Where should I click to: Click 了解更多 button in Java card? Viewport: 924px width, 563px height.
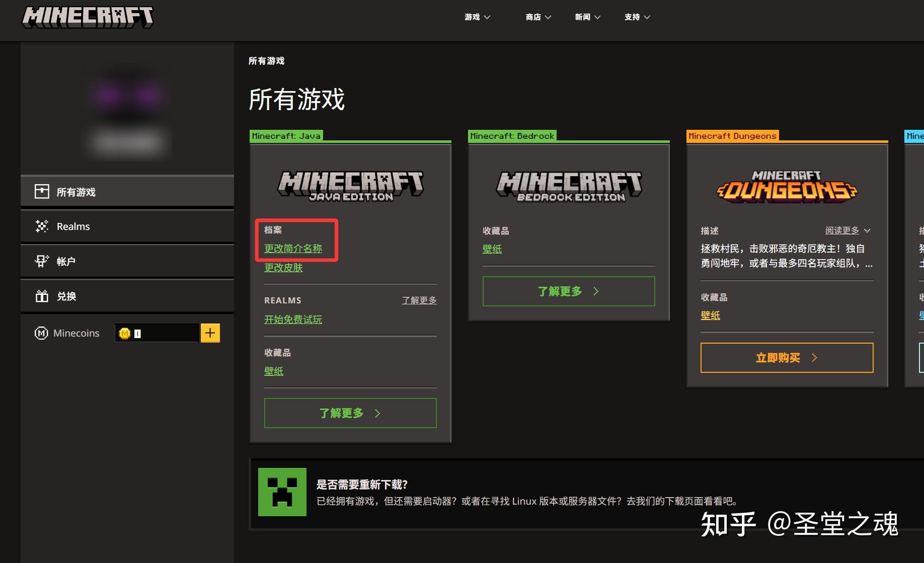(x=350, y=413)
